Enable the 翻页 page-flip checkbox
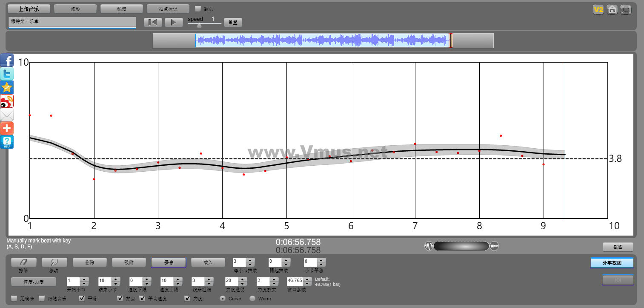The width and height of the screenshot is (644, 308). [198, 9]
